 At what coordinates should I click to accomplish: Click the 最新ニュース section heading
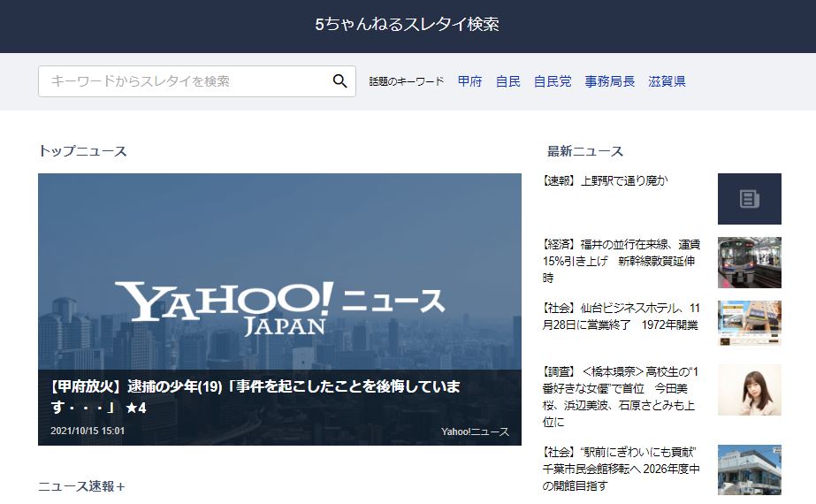coord(585,151)
